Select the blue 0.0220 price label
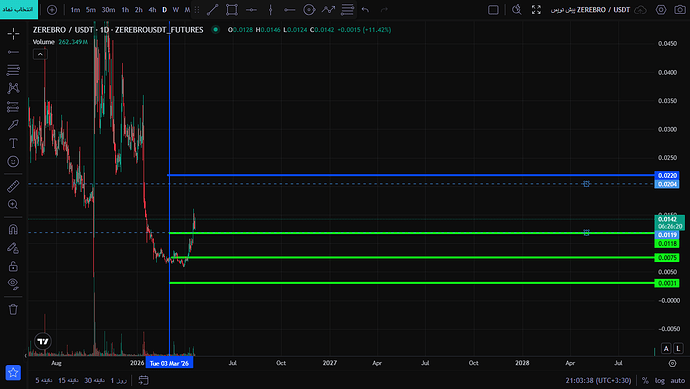This screenshot has height=389, width=690. [667, 175]
